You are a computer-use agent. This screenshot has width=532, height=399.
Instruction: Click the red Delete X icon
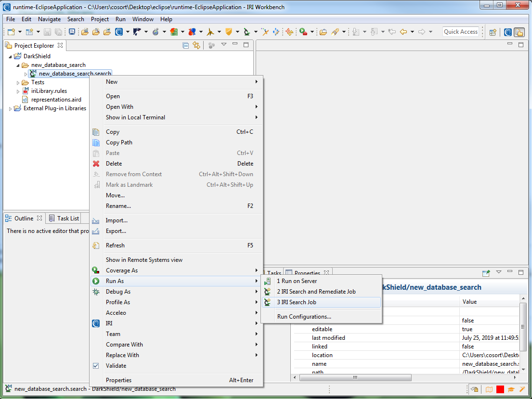pos(96,164)
